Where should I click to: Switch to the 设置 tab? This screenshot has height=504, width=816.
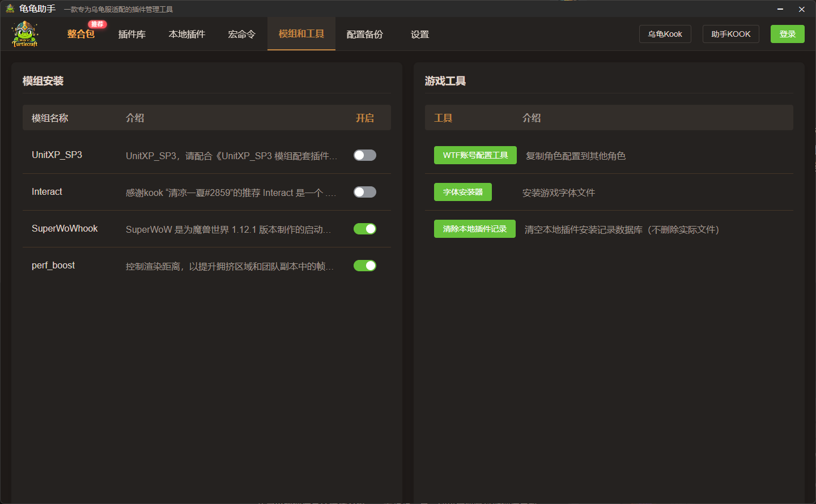419,34
